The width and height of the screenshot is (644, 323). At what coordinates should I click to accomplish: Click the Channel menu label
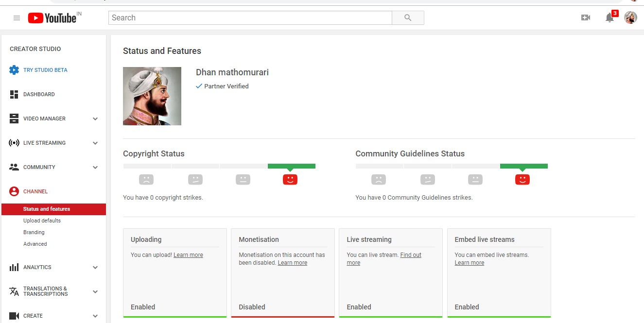click(x=35, y=191)
